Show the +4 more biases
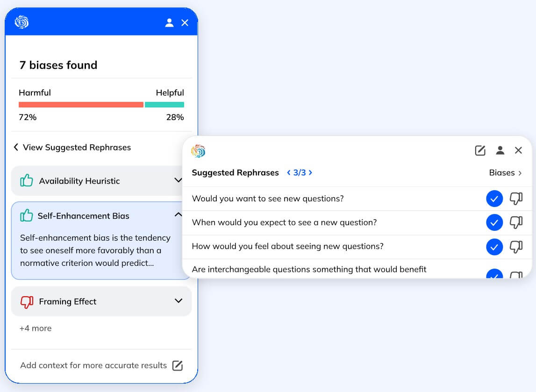Screen dimensions: 536x392 tap(36, 328)
